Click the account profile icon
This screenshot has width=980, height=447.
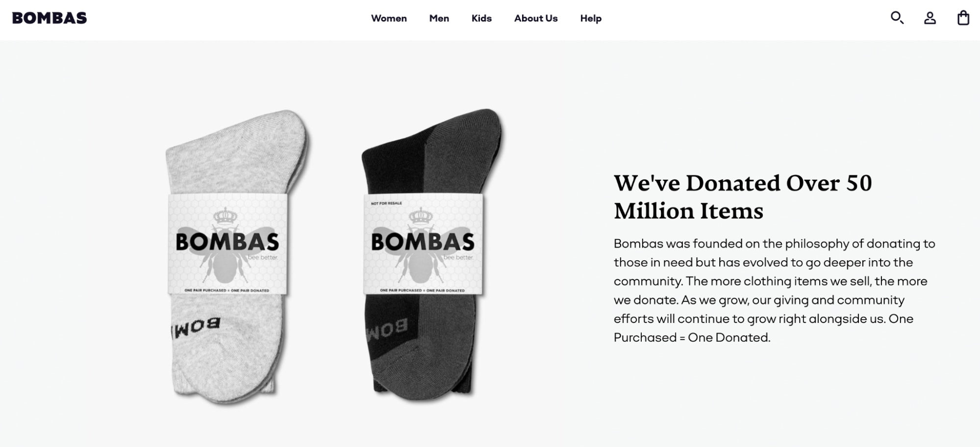pyautogui.click(x=930, y=18)
